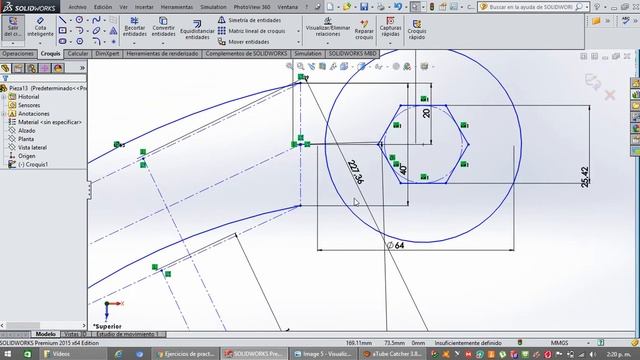Expand Recortar entidades dropdown arrow
Viewport: 640px width, 360px height.
134,43
